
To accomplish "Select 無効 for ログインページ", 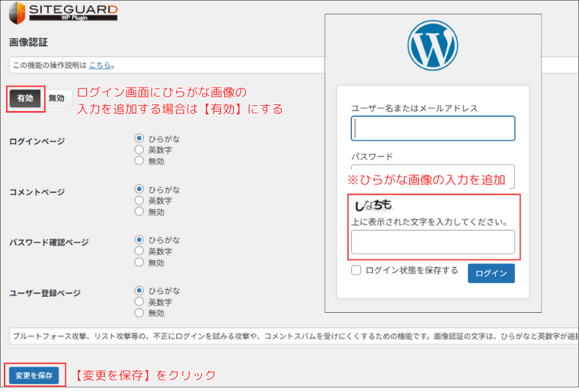I will 139,161.
